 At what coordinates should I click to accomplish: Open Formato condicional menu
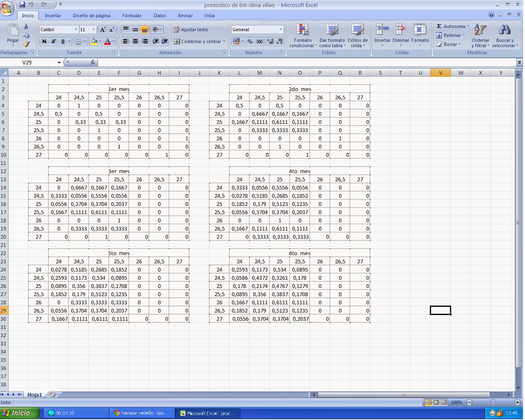click(303, 36)
